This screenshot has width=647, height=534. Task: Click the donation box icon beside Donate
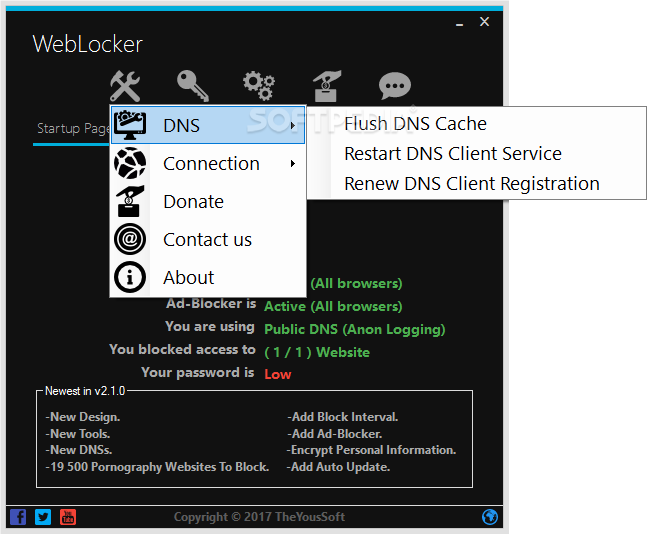tap(130, 201)
